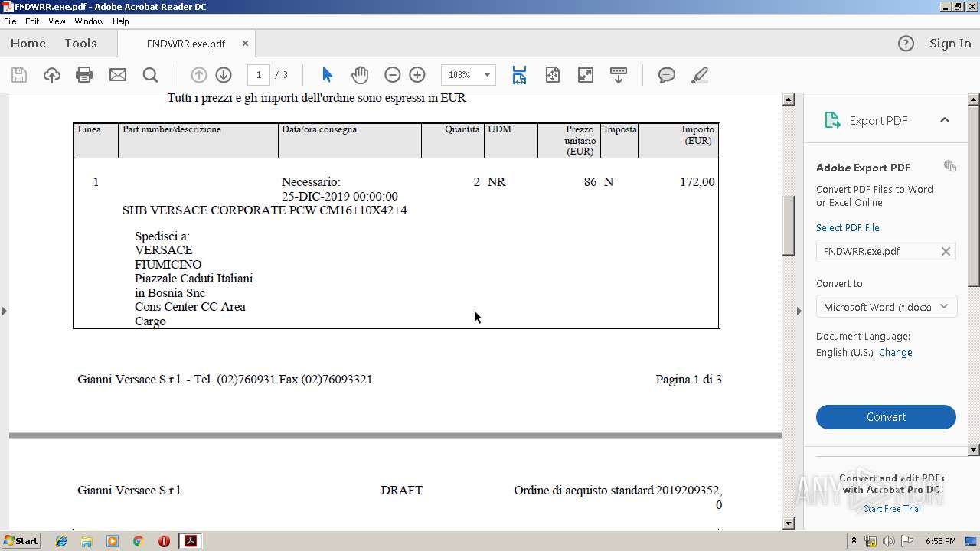Click the right pane scrollbar down arrow
This screenshot has width=980, height=551.
(974, 450)
